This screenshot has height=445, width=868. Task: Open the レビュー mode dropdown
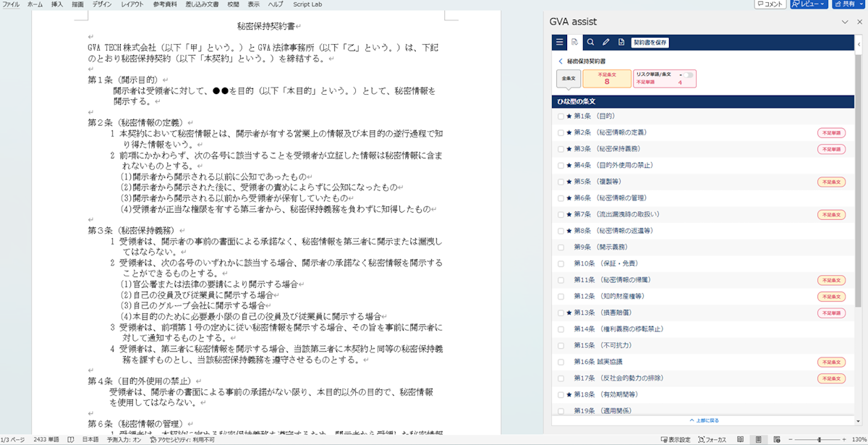[809, 4]
